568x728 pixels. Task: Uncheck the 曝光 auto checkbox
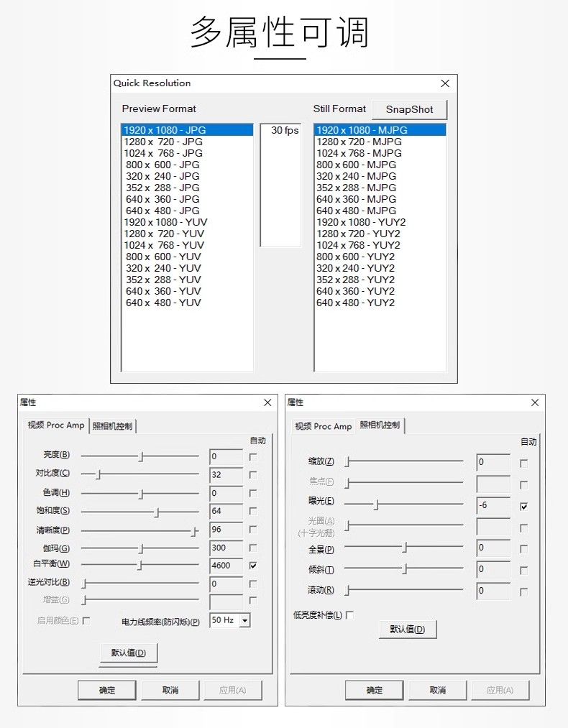[x=523, y=506]
